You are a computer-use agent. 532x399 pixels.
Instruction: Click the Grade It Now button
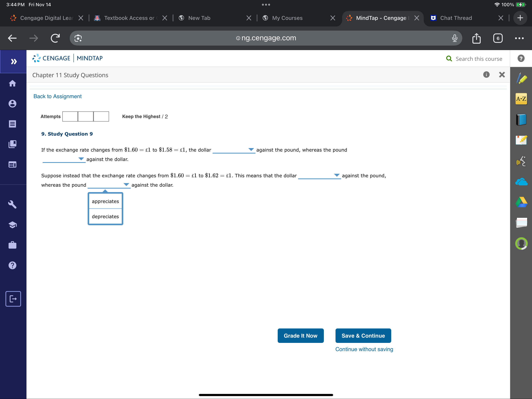[x=300, y=335]
